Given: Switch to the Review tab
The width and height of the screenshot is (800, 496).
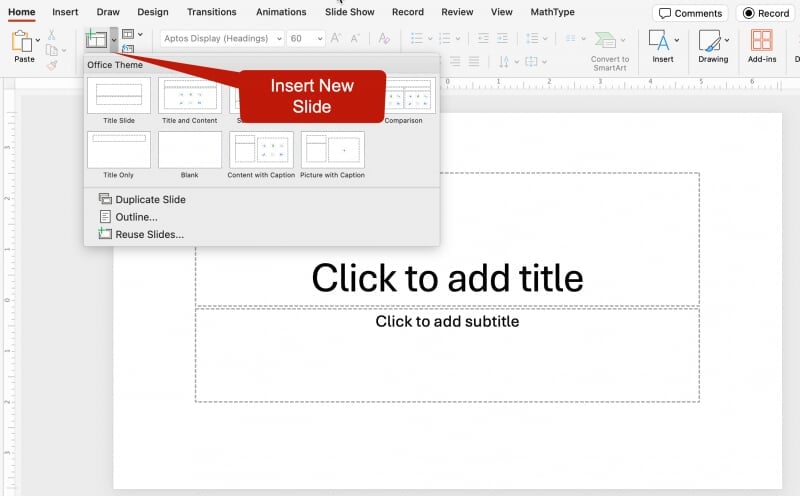Looking at the screenshot, I should pos(457,12).
